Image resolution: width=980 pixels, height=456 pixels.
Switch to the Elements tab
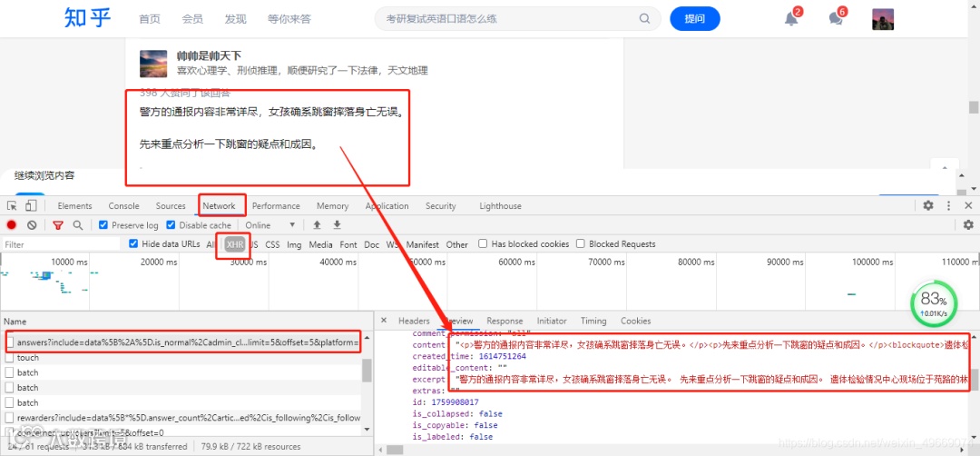tap(74, 206)
